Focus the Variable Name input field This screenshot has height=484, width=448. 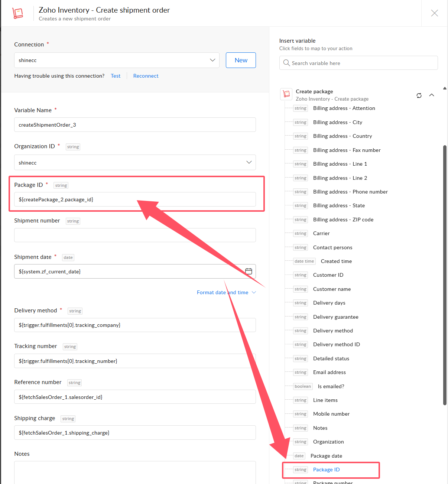(x=135, y=124)
